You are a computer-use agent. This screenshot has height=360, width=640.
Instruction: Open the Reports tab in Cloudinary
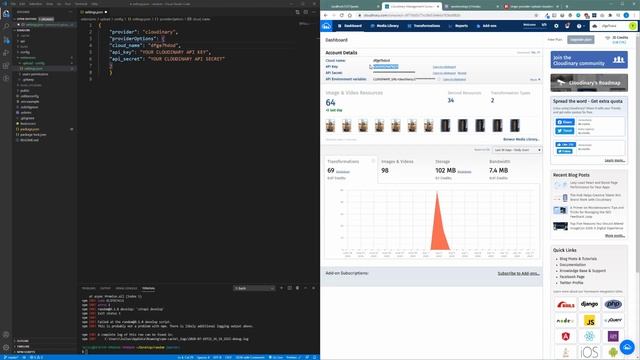pyautogui.click(x=458, y=26)
